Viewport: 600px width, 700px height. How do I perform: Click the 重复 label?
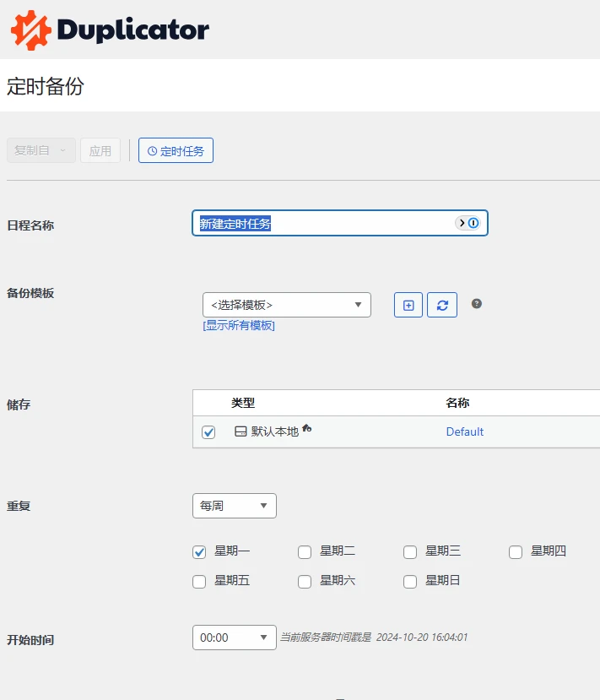pos(19,506)
